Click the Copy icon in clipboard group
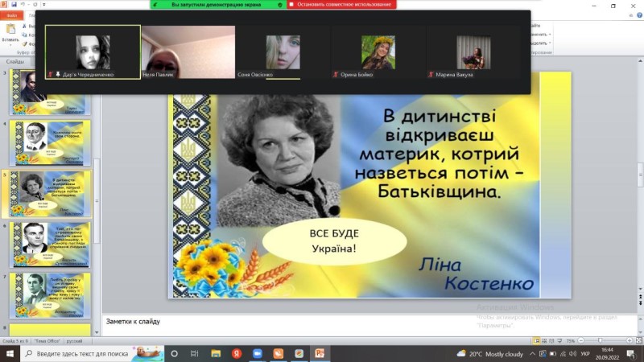Image resolution: width=644 pixels, height=362 pixels. 25,35
